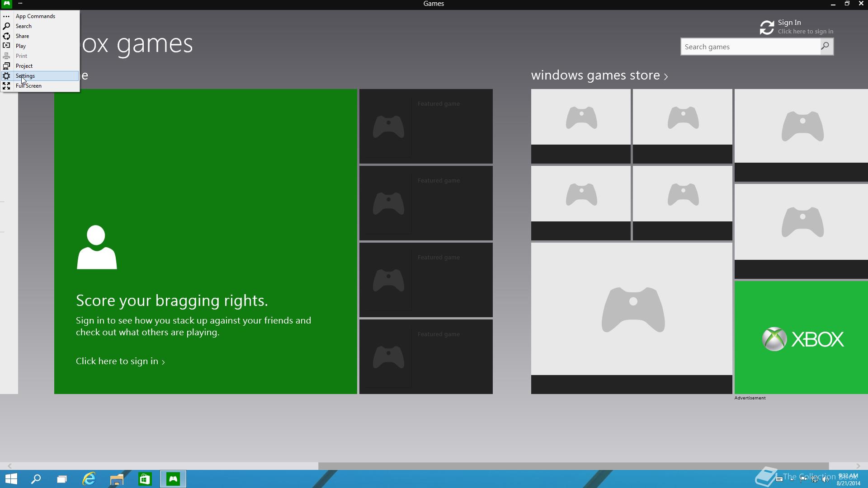
Task: Click the taskbar Search icon
Action: point(36,479)
